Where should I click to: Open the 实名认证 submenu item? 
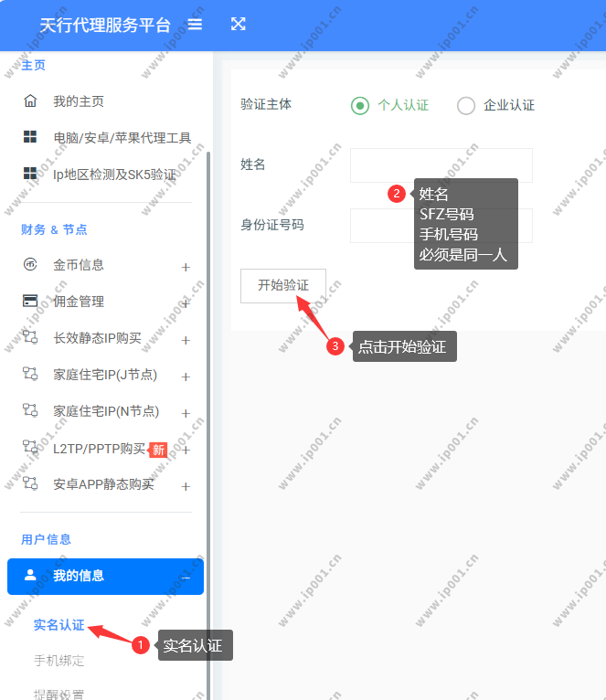pyautogui.click(x=58, y=626)
